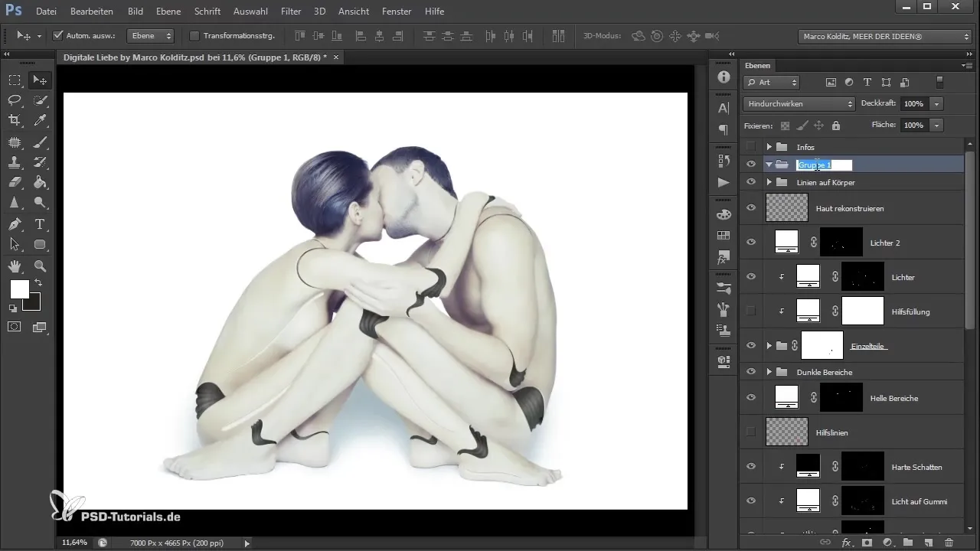Select the Rounded Rectangle shape tool
The height and width of the screenshot is (551, 980).
pos(40,245)
